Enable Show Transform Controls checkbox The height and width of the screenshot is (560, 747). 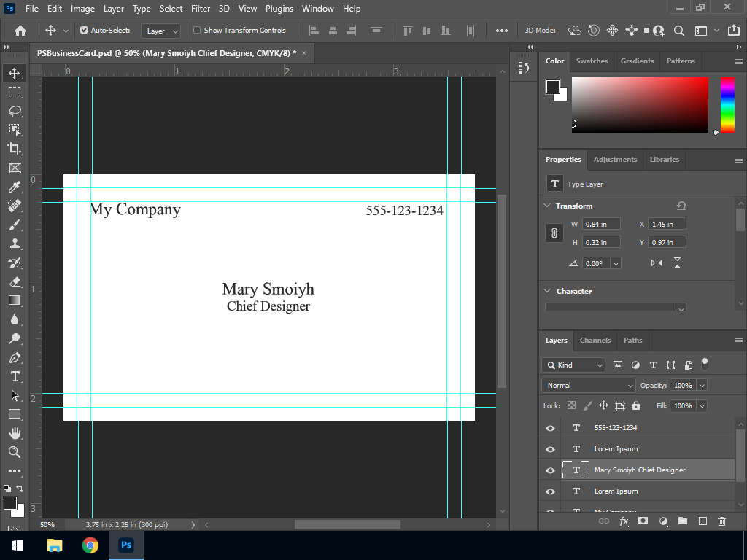pyautogui.click(x=197, y=31)
